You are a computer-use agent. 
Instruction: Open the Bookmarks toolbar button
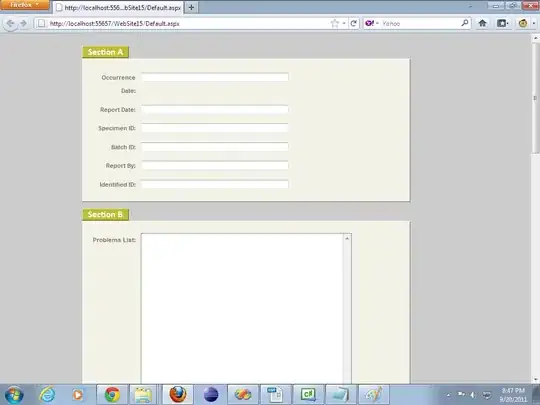coord(502,23)
